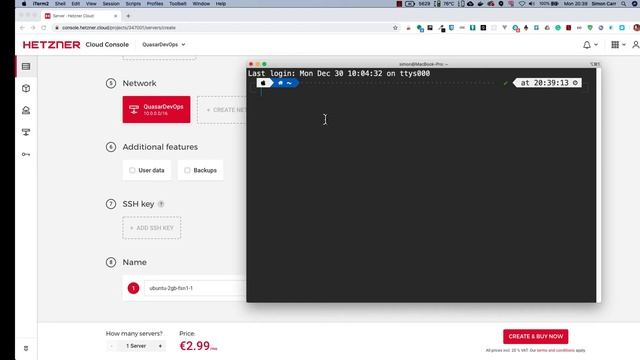Viewport: 640px width, 360px height.
Task: Reload the Hetzner console page
Action: tap(44, 28)
